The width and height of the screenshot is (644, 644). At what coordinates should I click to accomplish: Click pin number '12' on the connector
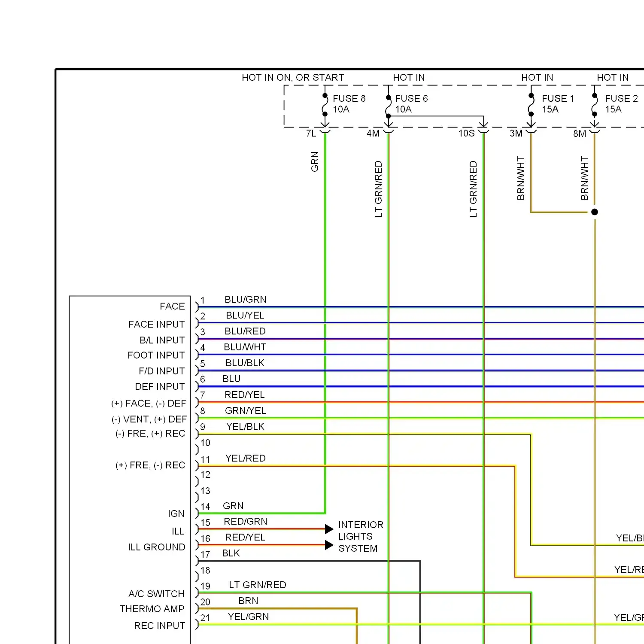pos(205,475)
